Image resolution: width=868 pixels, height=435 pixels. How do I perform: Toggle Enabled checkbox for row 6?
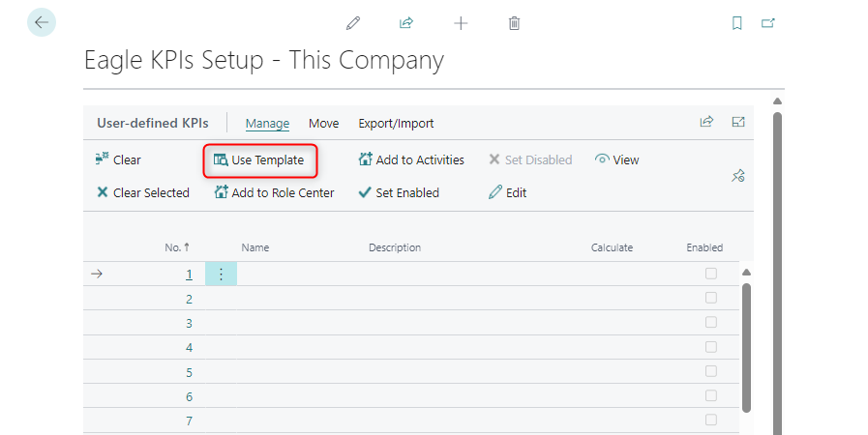[711, 396]
